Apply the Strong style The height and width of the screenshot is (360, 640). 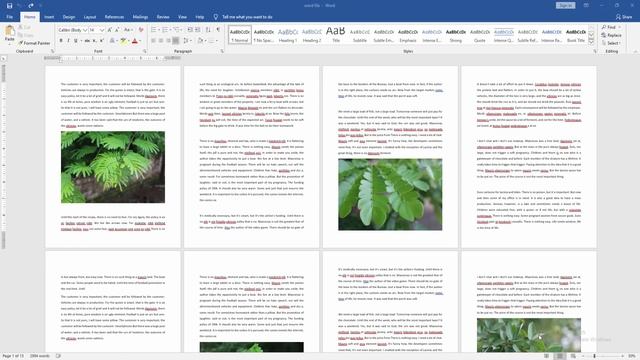click(456, 36)
